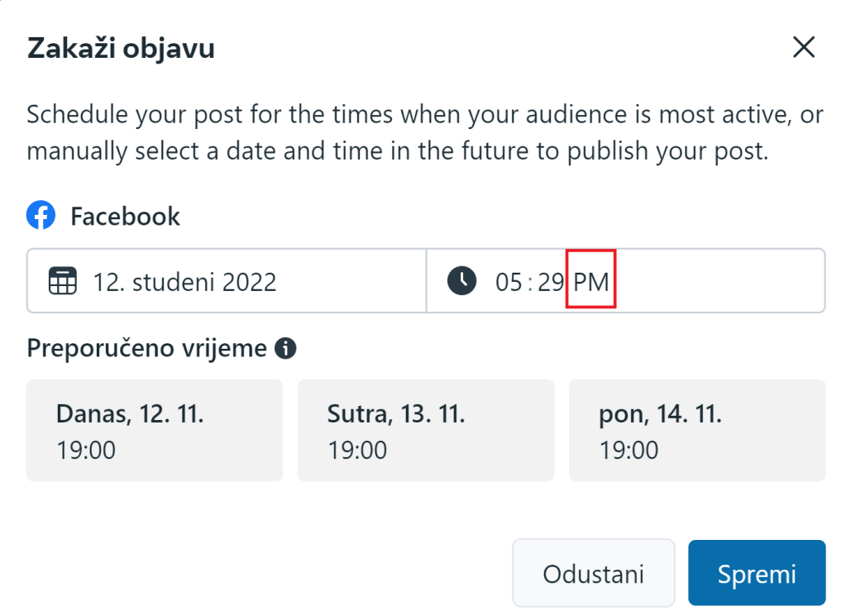
Task: Click the calendar icon in date field
Action: [x=62, y=281]
